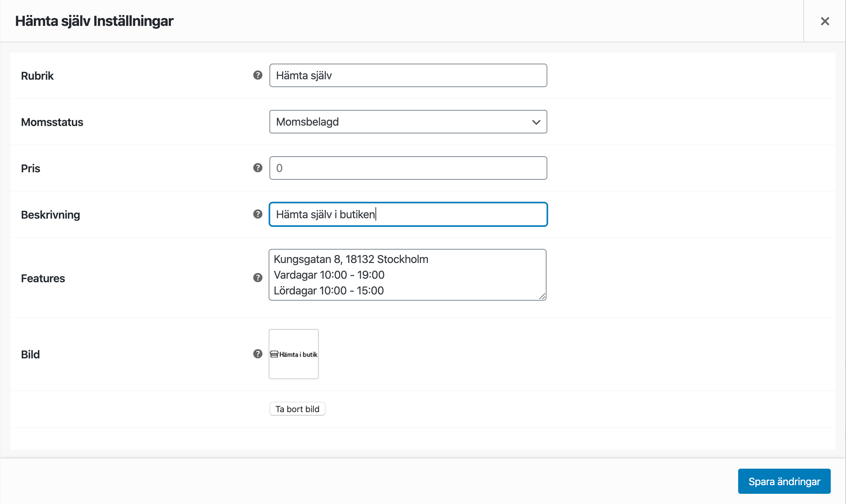This screenshot has height=504, width=846.
Task: Click the Bild field label
Action: pyautogui.click(x=30, y=354)
